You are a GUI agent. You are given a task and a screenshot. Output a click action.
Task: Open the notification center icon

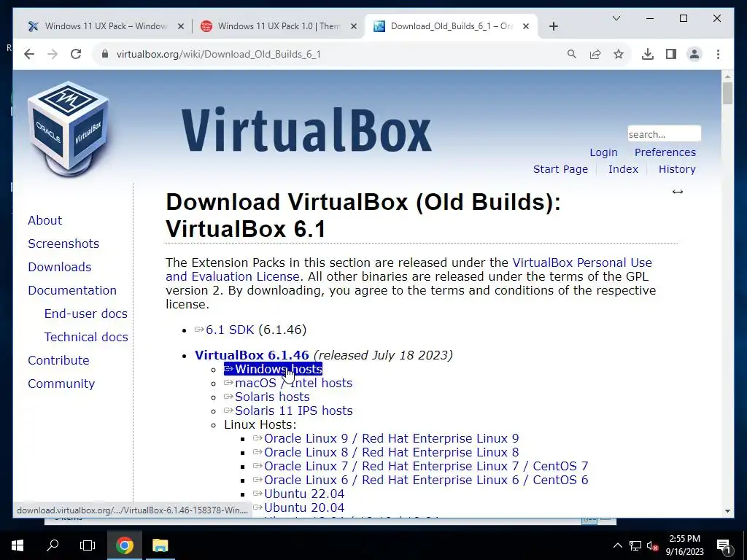pos(723,547)
